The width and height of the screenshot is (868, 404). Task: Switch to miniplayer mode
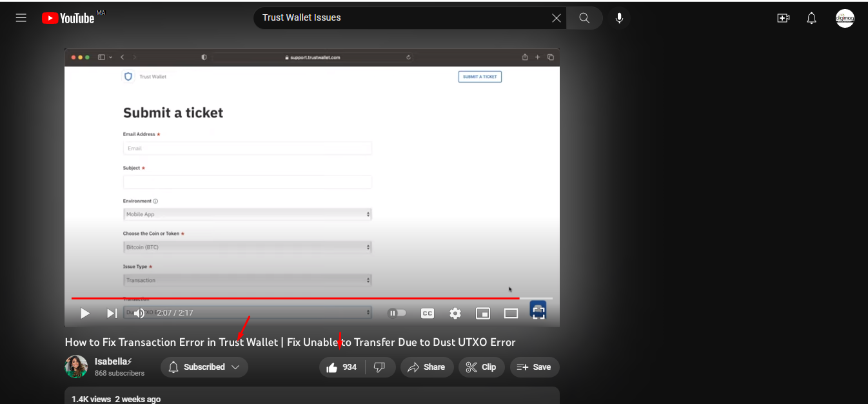[x=483, y=313]
